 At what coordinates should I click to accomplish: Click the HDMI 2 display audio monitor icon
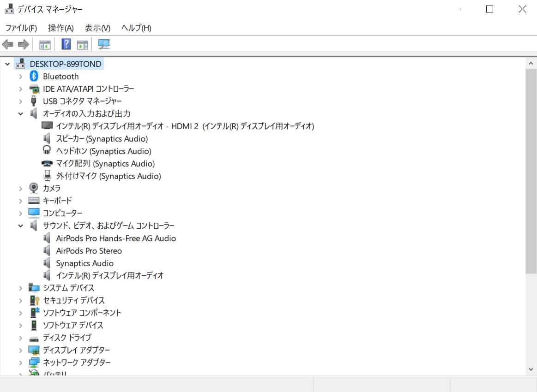click(47, 125)
